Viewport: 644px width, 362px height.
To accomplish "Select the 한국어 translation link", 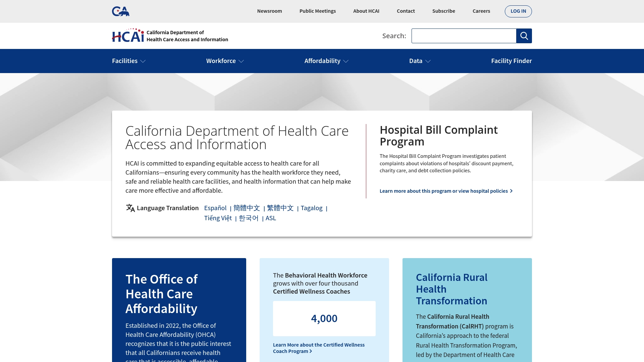I will click(x=249, y=218).
